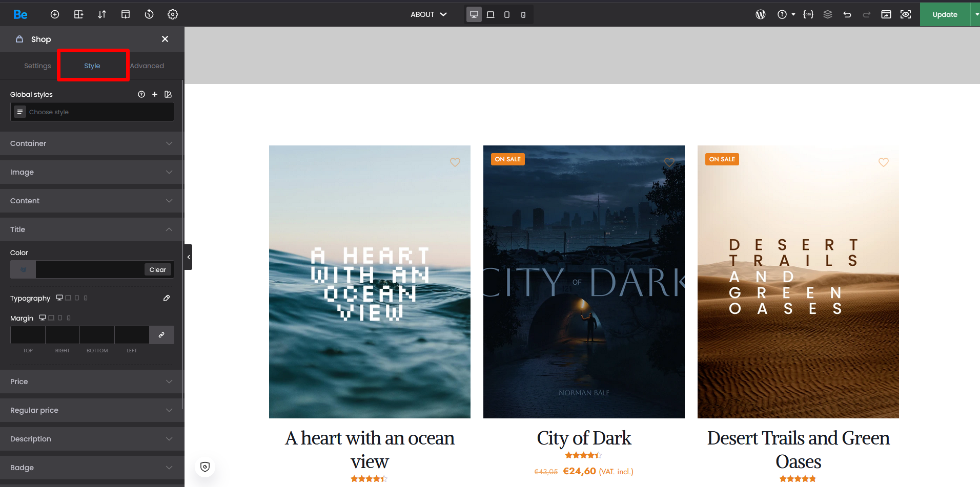Open the navigator layers icon
Viewport: 980px width, 487px height.
828,14
